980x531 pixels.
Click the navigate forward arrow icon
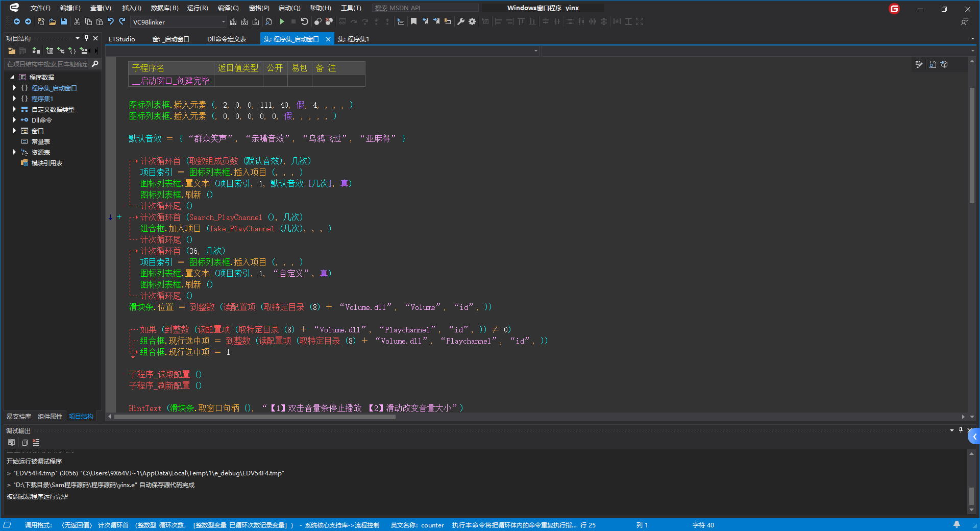point(28,21)
